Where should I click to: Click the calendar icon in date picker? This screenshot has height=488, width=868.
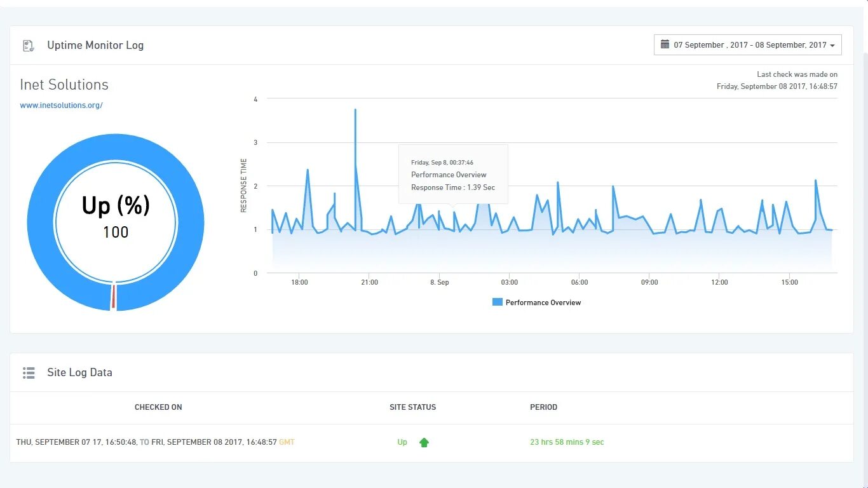tap(665, 44)
